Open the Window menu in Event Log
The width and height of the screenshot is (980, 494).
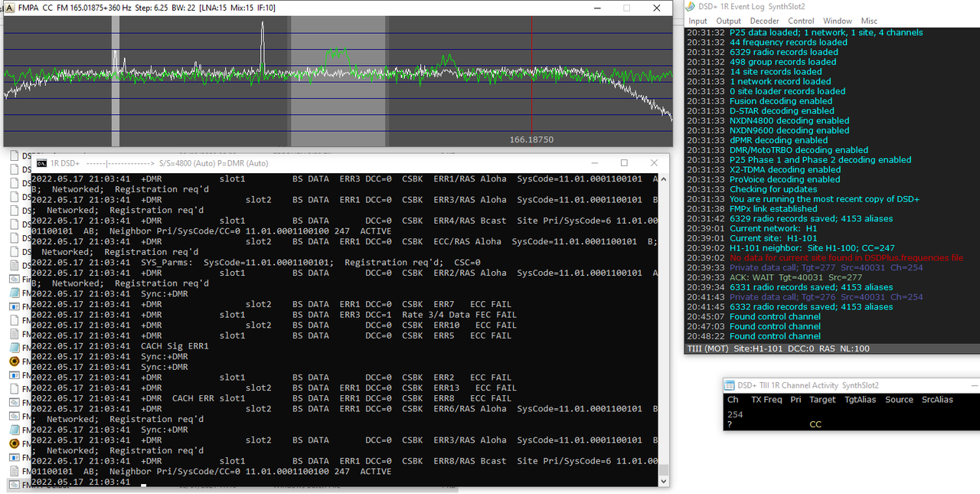[838, 21]
